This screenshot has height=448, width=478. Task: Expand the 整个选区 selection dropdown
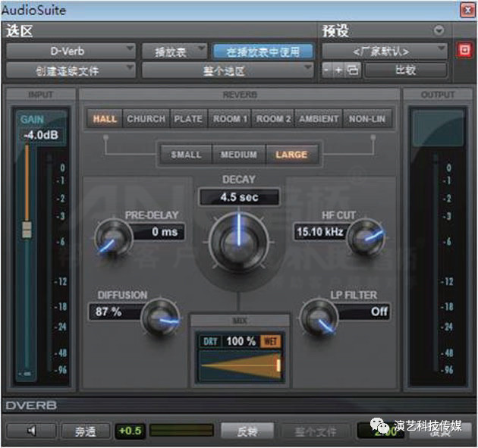click(x=228, y=70)
